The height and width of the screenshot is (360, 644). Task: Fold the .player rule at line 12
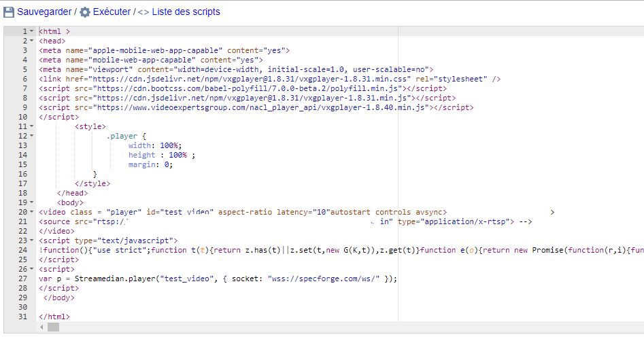coord(32,136)
